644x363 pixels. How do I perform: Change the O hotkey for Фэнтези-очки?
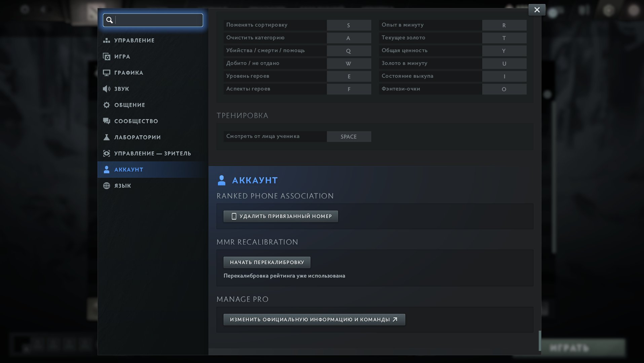pyautogui.click(x=504, y=89)
